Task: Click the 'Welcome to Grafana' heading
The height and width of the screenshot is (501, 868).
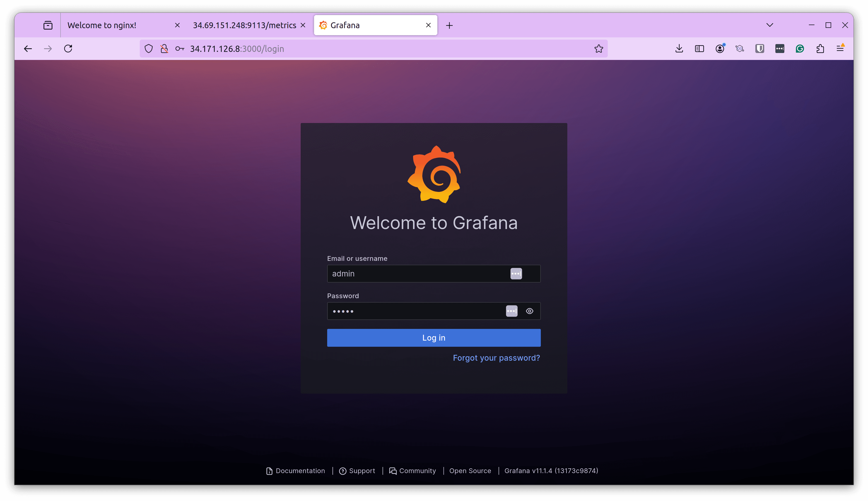Action: pyautogui.click(x=433, y=223)
